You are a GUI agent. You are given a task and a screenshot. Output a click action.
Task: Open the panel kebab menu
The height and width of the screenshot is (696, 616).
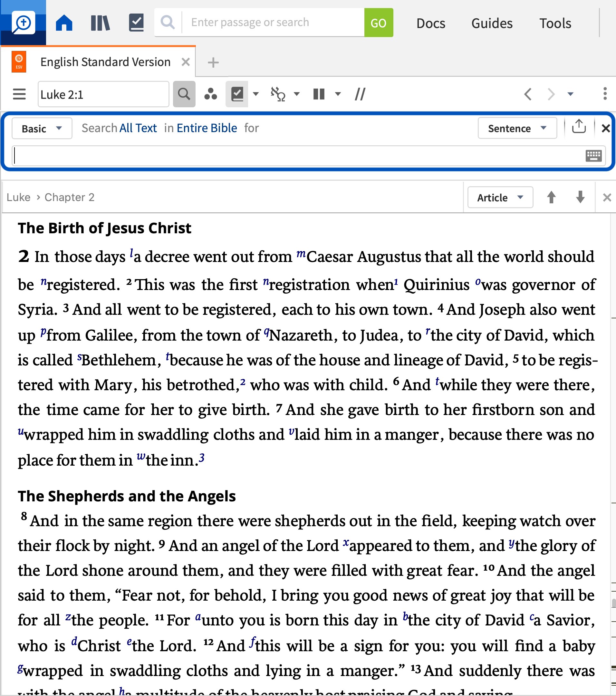coord(605,94)
